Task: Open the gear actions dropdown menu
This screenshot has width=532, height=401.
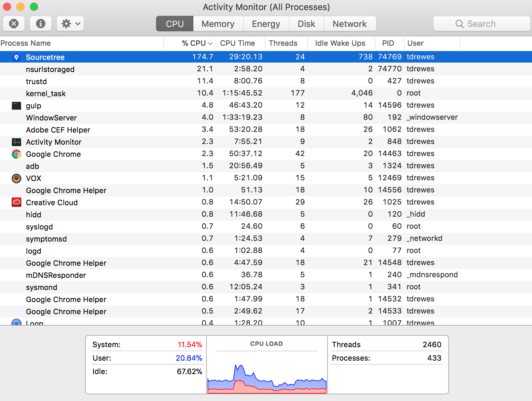Action: tap(70, 24)
